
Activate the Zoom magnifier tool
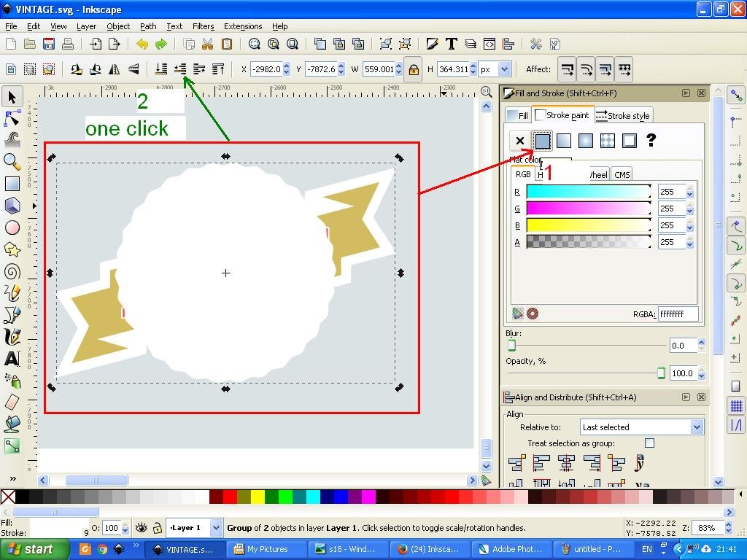pyautogui.click(x=12, y=162)
